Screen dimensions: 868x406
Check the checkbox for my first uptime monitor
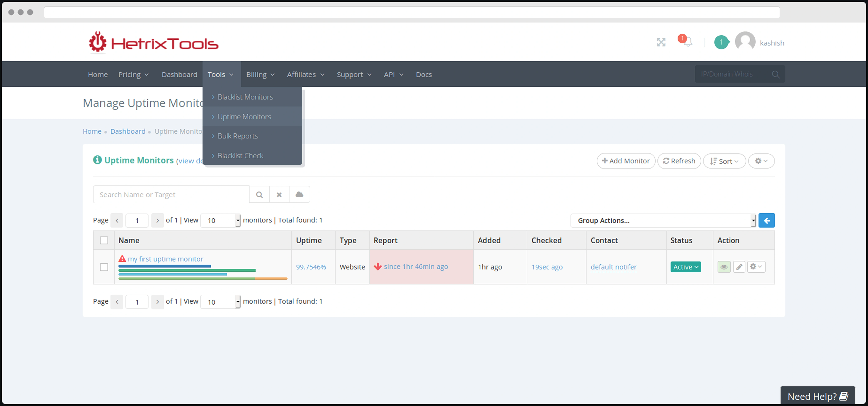tap(104, 267)
